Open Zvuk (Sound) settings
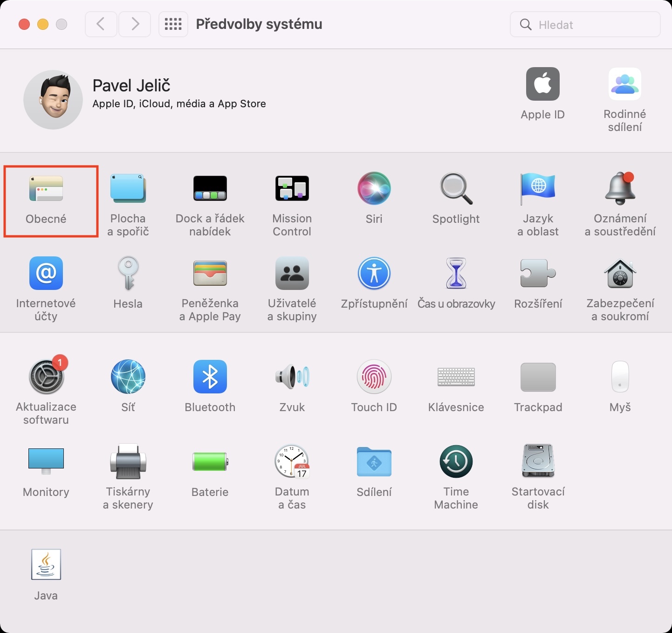Viewport: 672px width, 633px height. click(292, 377)
